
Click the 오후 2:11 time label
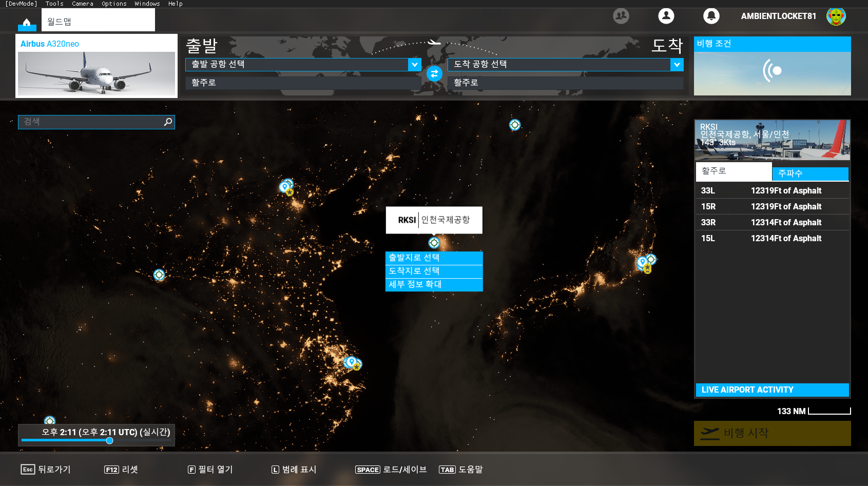105,432
